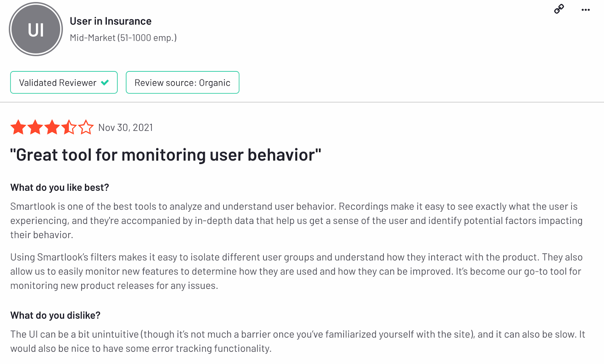Click the half-filled fourth star
Screen dimensions: 604x364
[x=69, y=127]
